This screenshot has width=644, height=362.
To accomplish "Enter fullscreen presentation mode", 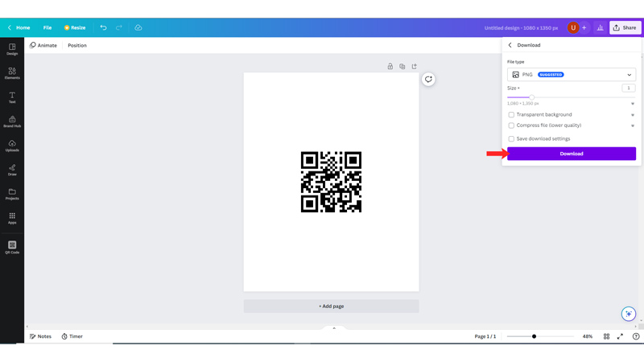I will coord(620,336).
